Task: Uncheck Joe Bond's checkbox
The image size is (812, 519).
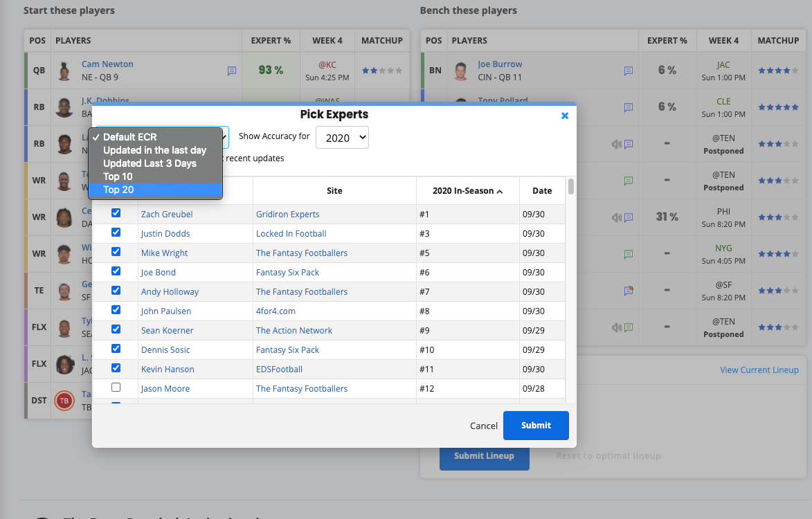Action: [x=116, y=271]
